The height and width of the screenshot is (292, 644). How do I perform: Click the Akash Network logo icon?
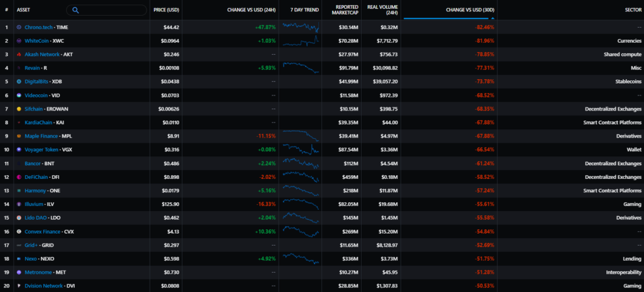pos(19,54)
